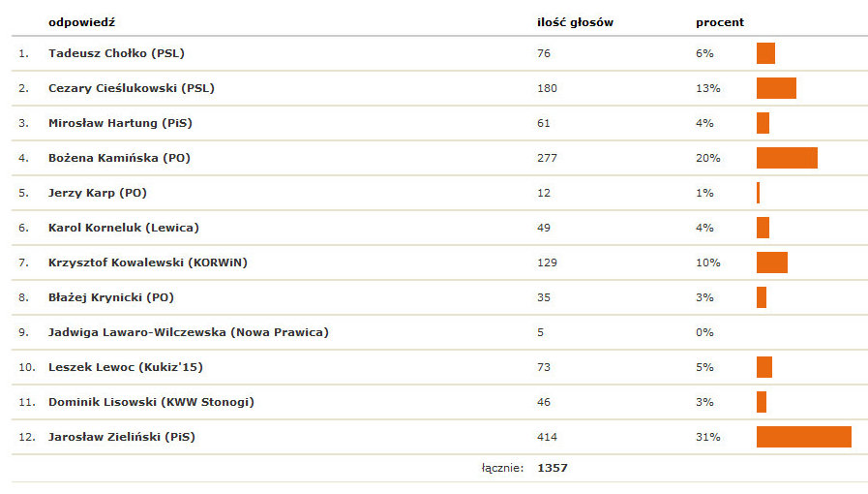Click the name Tadeusz Chołko (PSL)
Viewport: 868px width, 494px height.
[x=116, y=53]
